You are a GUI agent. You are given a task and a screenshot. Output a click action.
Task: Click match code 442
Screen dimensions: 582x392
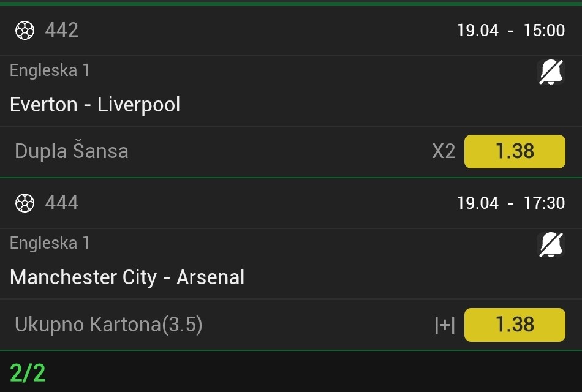click(62, 30)
